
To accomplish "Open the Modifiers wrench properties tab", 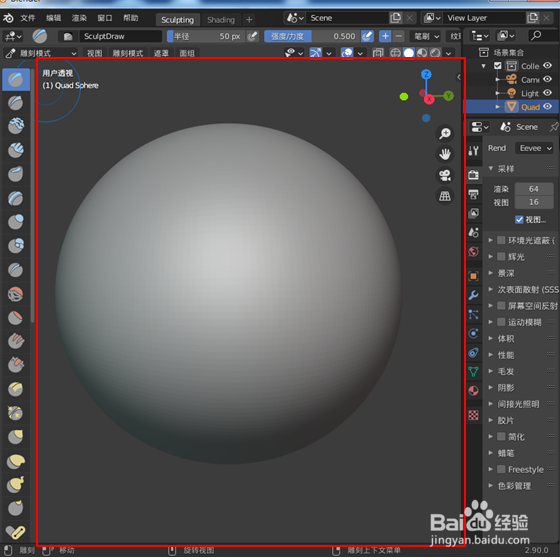I will (474, 295).
